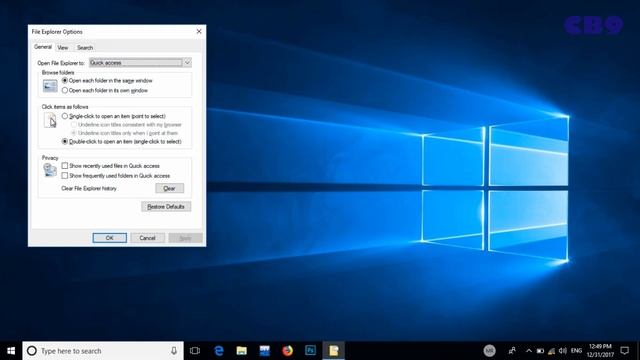Switch to the General tab

coord(43,47)
